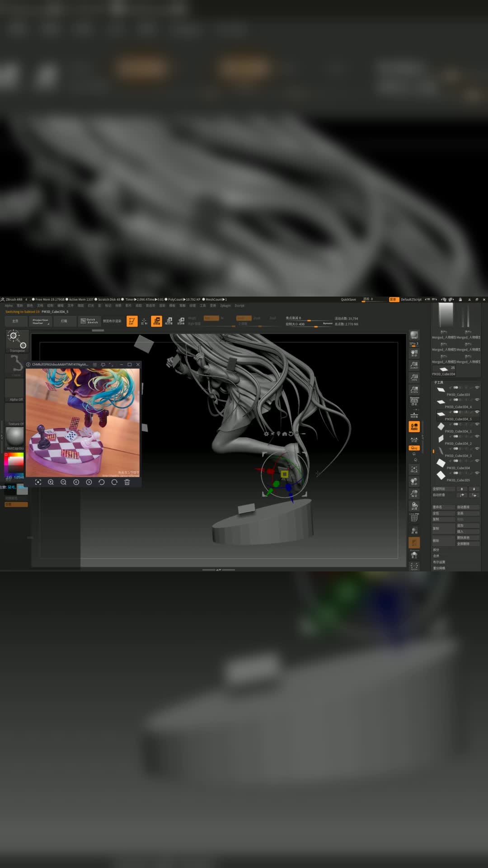This screenshot has height=868, width=488.
Task: Click zoom in on image viewer
Action: (x=51, y=482)
